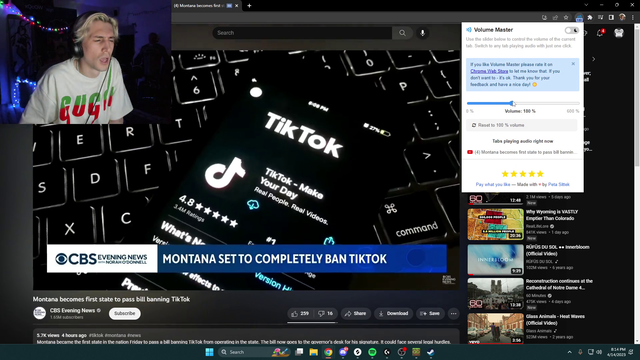Image resolution: width=640 pixels, height=360 pixels.
Task: Click the YouTube search input field
Action: point(302,33)
